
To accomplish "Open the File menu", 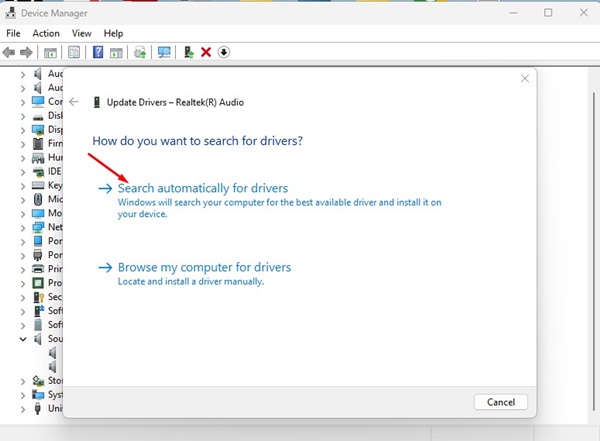I will click(14, 33).
